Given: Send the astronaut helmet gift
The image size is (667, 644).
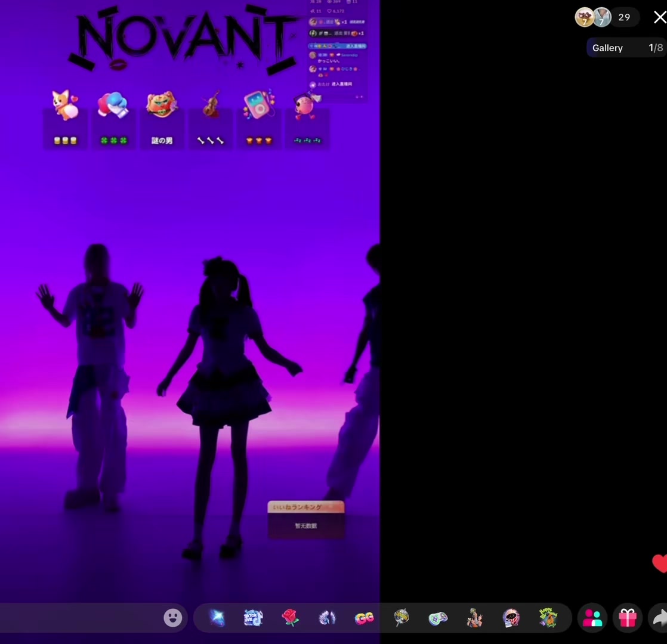Looking at the screenshot, I should 511,618.
